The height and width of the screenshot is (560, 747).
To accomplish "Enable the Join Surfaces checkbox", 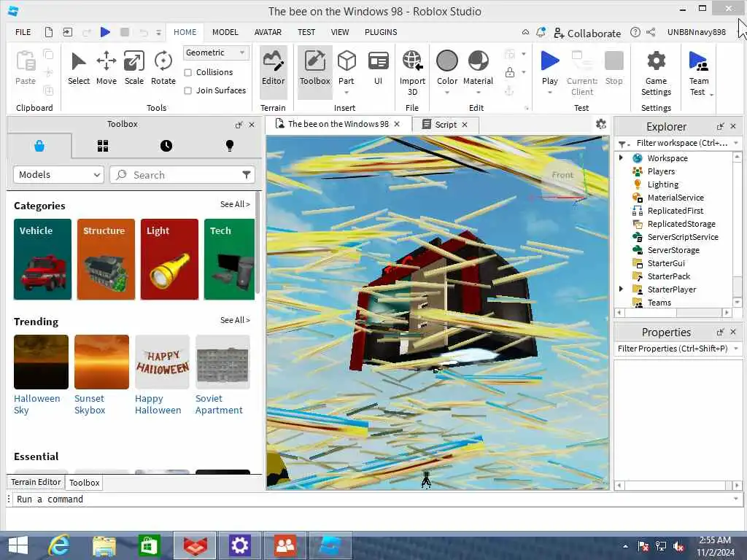I will [187, 90].
